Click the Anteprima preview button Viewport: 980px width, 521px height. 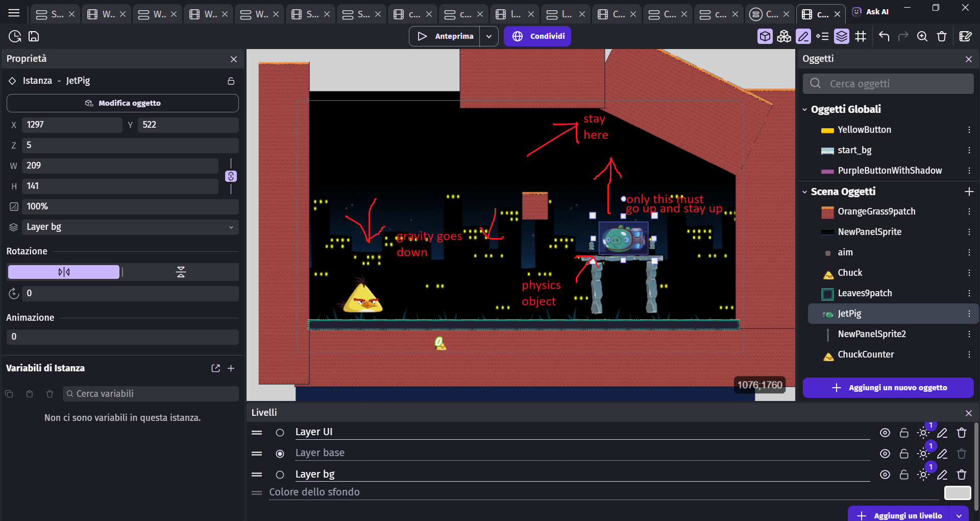coord(445,36)
